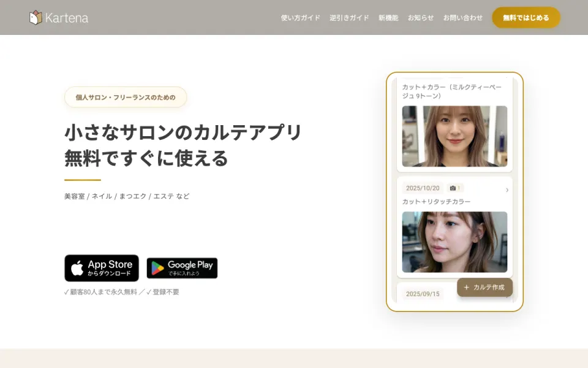Download from the App Store badge
The width and height of the screenshot is (588, 368).
pos(102,268)
